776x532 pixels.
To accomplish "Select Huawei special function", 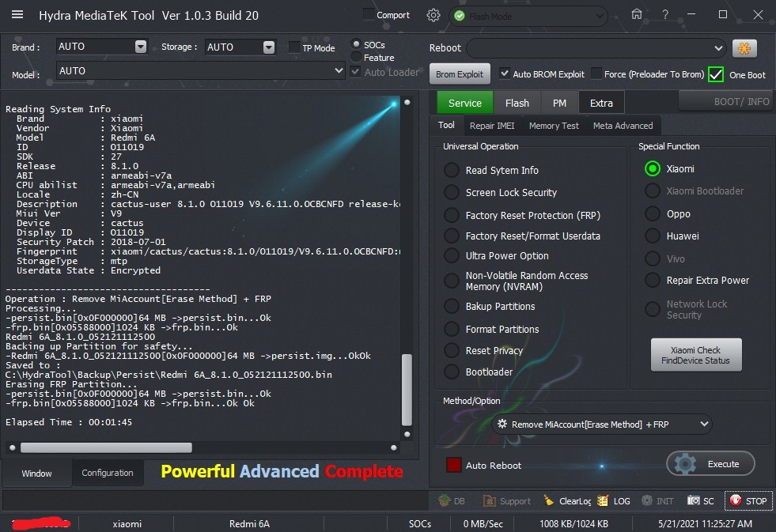I will pyautogui.click(x=653, y=236).
